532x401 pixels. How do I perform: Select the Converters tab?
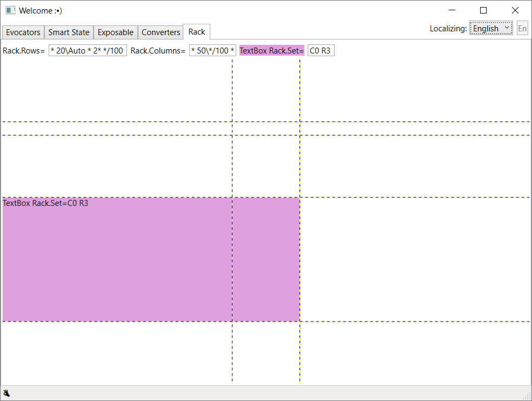click(x=161, y=32)
